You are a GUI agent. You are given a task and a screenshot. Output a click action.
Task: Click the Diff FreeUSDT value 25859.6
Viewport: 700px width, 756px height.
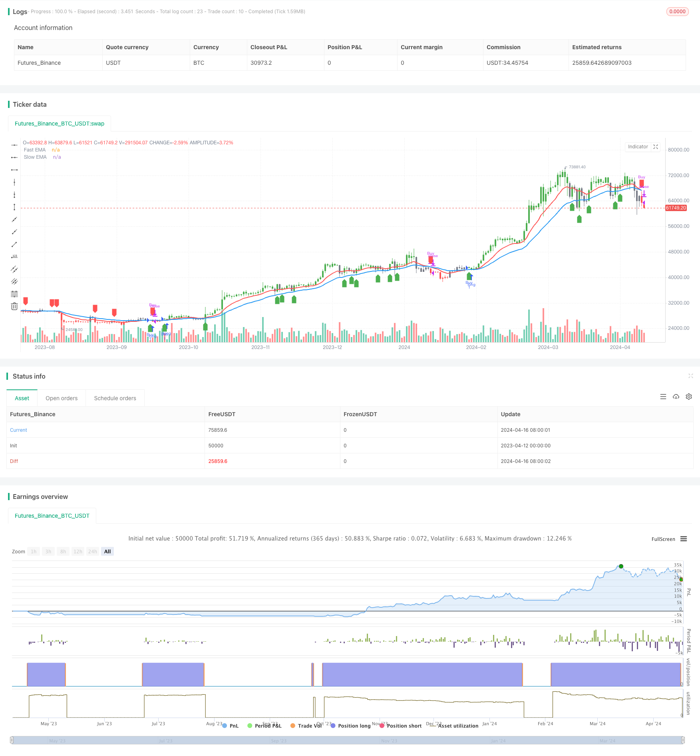point(218,461)
